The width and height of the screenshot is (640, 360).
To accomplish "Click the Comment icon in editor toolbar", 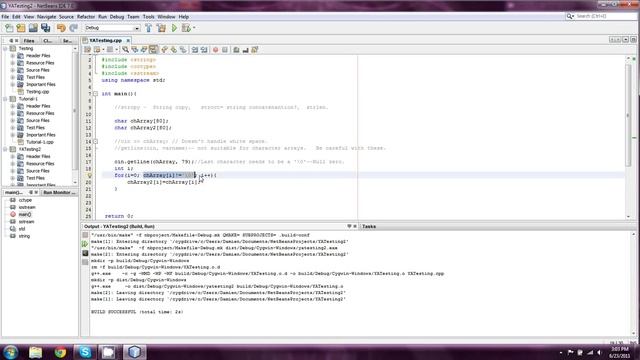I will (236, 50).
